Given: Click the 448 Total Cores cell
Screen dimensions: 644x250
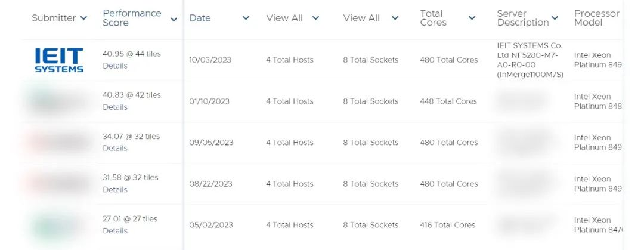Looking at the screenshot, I should coord(448,101).
